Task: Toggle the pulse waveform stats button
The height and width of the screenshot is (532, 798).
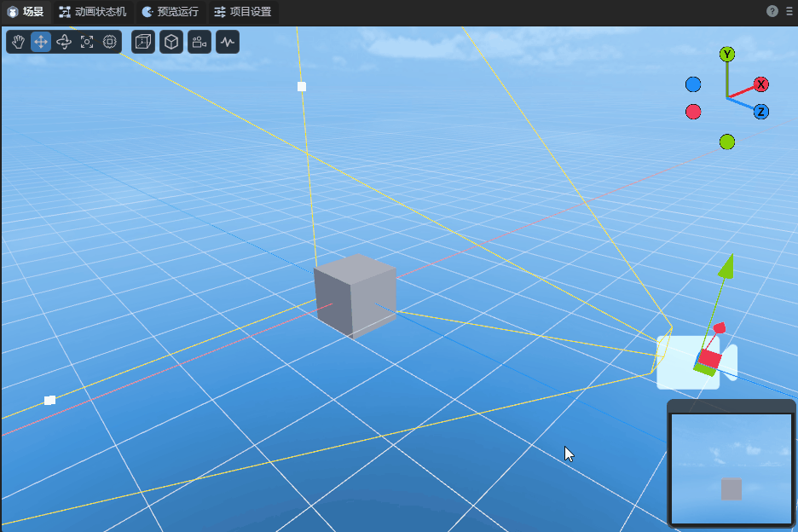Action: [x=228, y=42]
